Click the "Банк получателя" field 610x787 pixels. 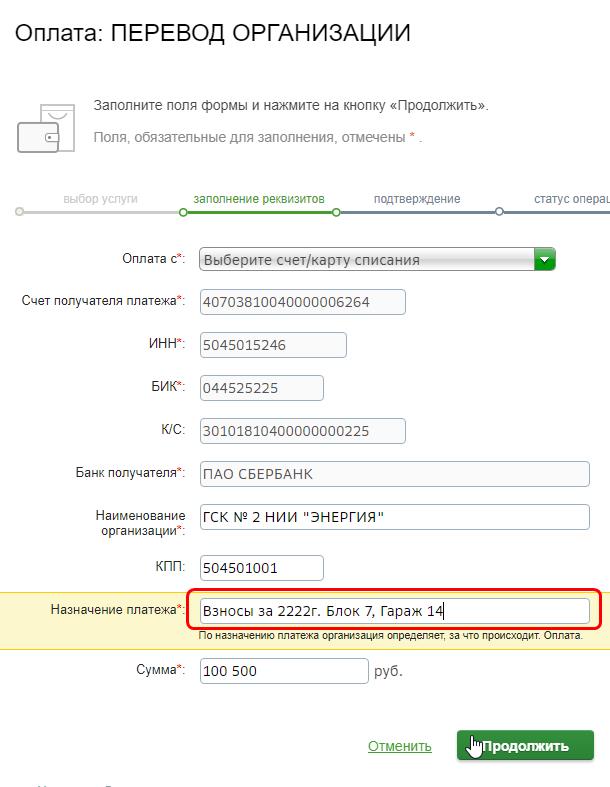pos(395,474)
